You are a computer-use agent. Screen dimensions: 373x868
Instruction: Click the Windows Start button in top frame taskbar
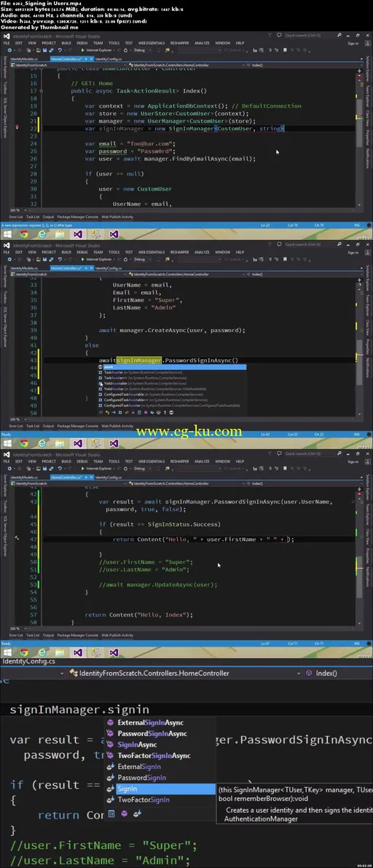coord(7,234)
